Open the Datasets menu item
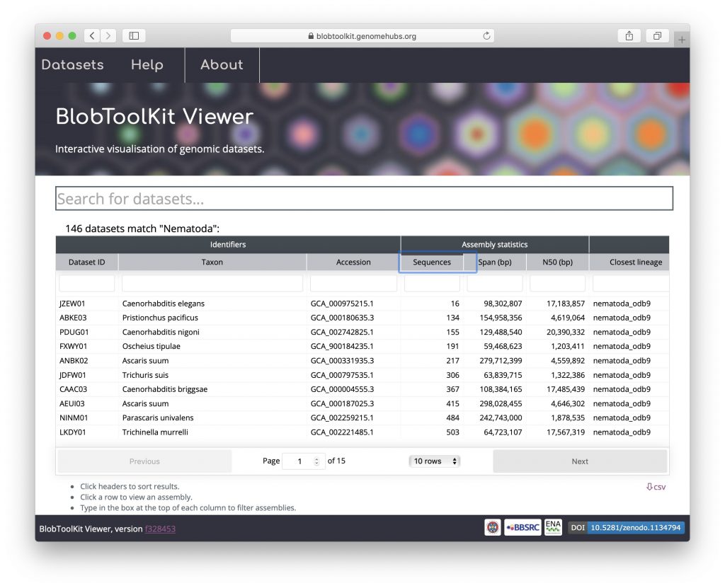 click(x=72, y=65)
